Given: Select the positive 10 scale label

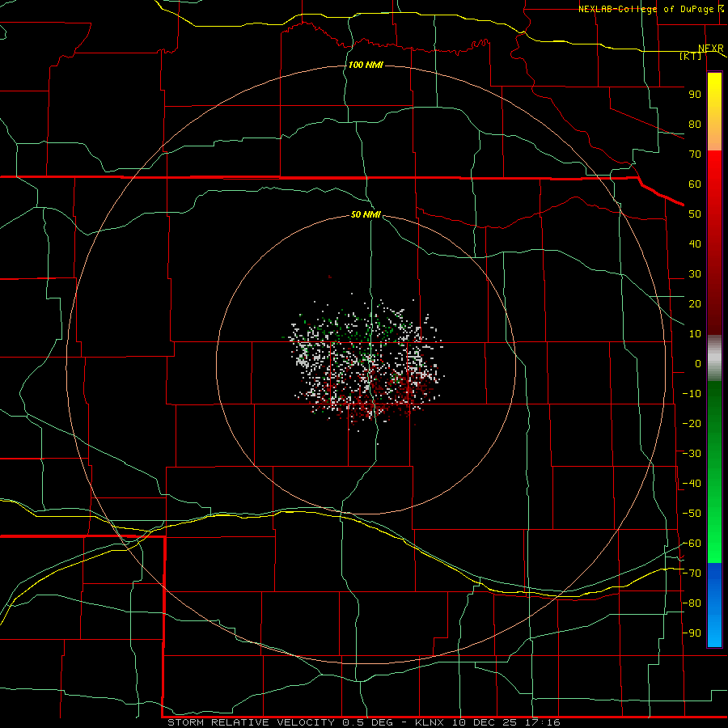Looking at the screenshot, I should (x=695, y=334).
